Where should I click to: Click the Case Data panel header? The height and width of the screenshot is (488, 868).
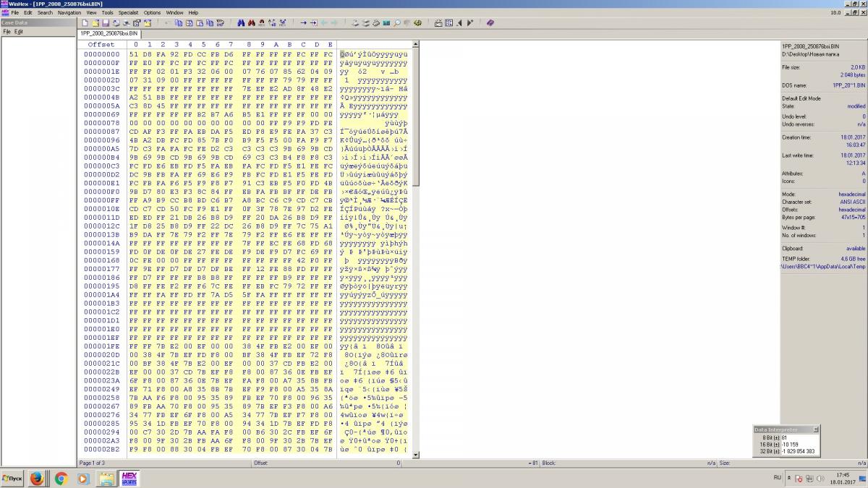(x=38, y=22)
